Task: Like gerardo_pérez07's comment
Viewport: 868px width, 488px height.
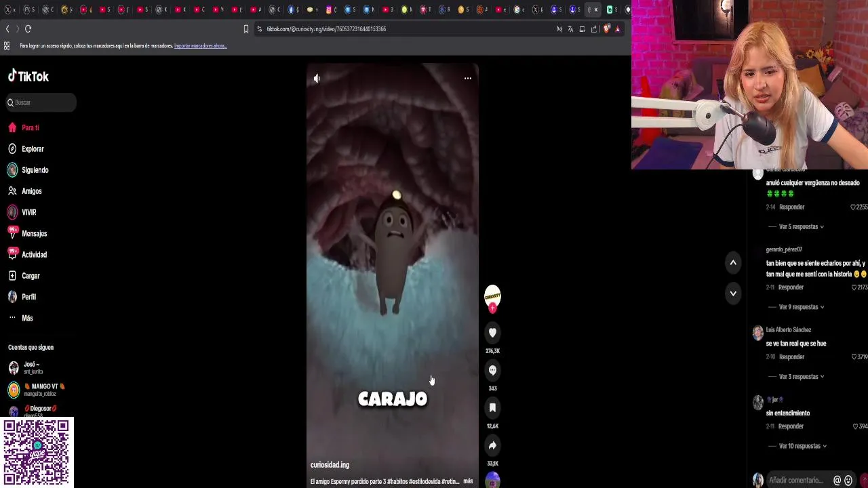Action: coord(854,287)
